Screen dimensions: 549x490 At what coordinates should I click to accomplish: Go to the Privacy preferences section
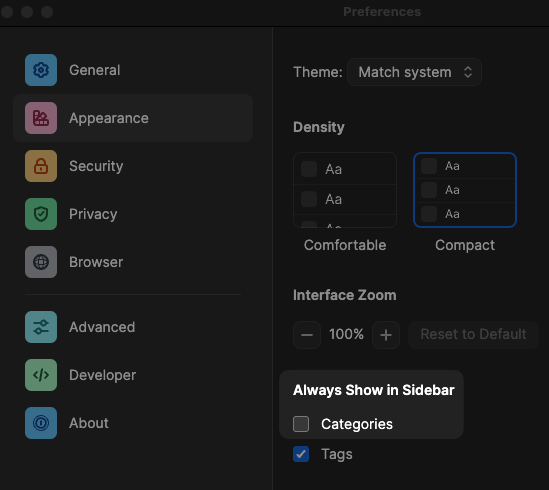tap(133, 214)
